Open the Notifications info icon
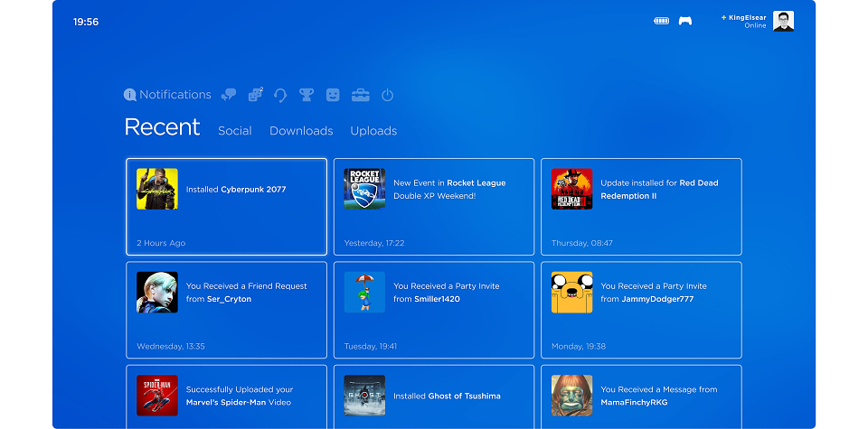This screenshot has height=429, width=868. pyautogui.click(x=129, y=95)
